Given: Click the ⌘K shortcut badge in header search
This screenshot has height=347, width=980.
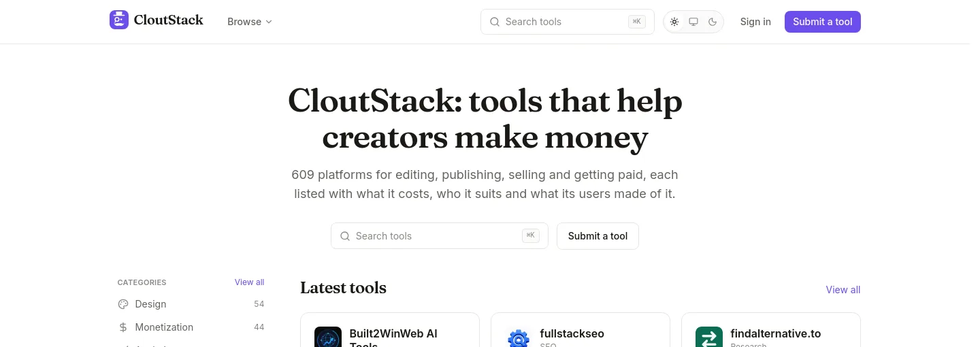Looking at the screenshot, I should coord(637,22).
